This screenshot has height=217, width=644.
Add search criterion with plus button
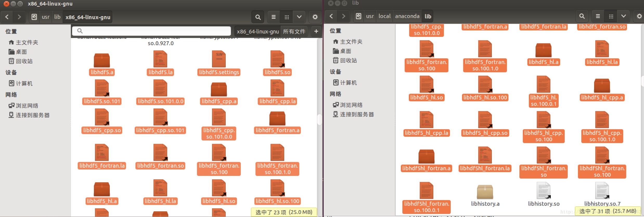coord(316,31)
